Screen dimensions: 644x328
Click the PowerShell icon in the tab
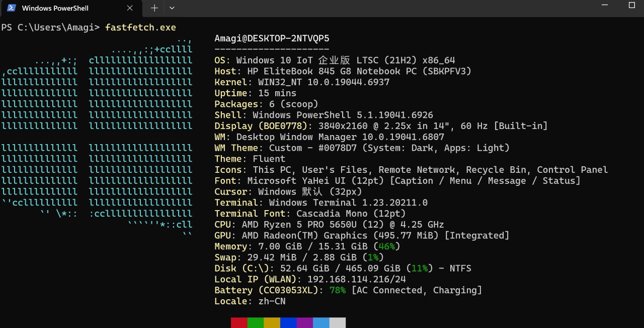11,8
